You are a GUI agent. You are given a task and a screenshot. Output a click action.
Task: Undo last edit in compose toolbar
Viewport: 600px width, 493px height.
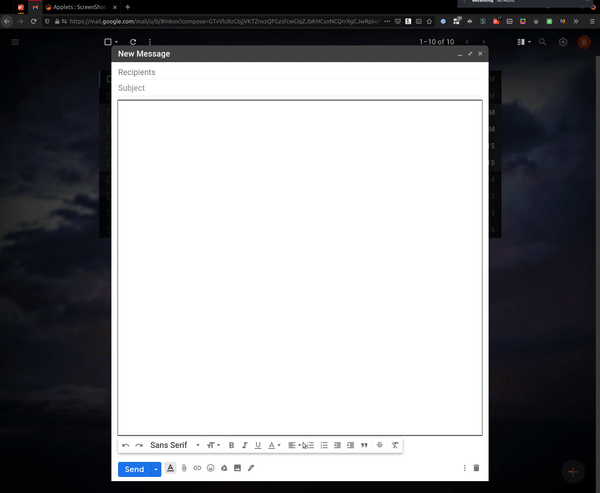tap(126, 445)
